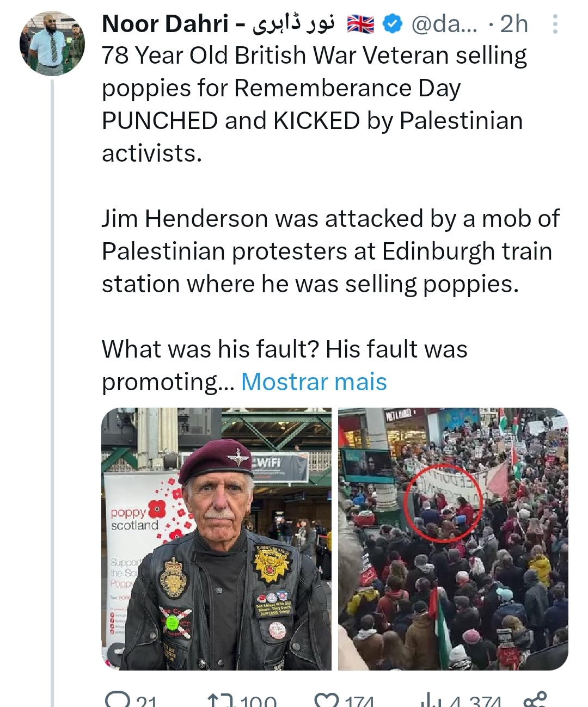Click the repost count 100
Viewport: 588px width, 707px height.
259,702
